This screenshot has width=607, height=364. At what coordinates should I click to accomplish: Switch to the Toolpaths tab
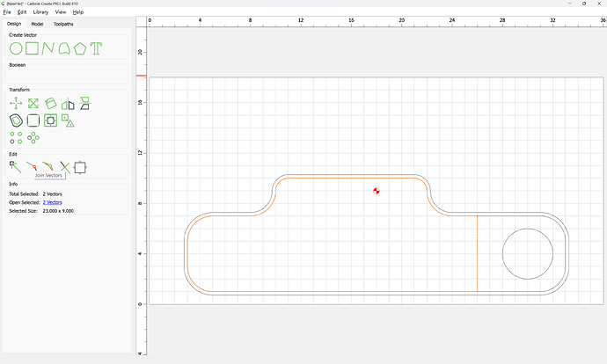point(63,24)
